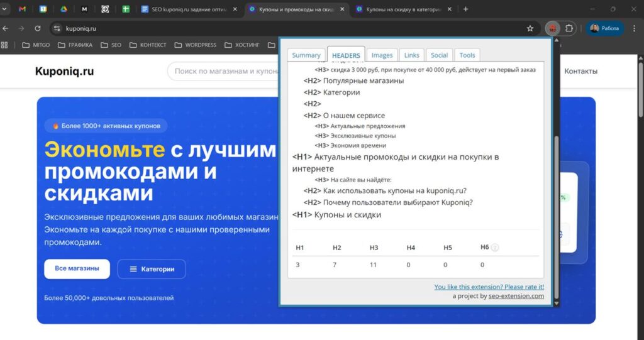
Task: Open the Tools tab in extension popup
Action: tap(467, 55)
